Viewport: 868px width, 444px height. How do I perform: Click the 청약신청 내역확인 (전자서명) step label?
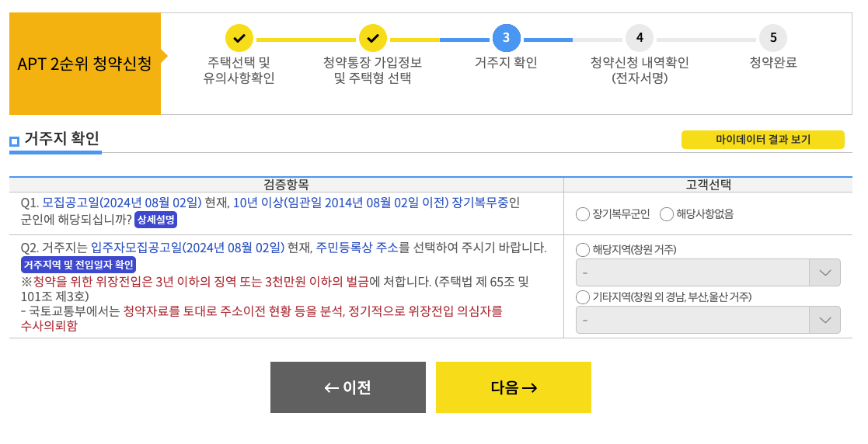click(640, 70)
